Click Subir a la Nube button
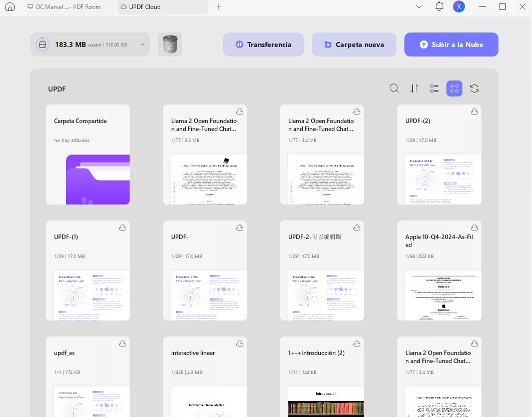The image size is (532, 417). coord(451,44)
